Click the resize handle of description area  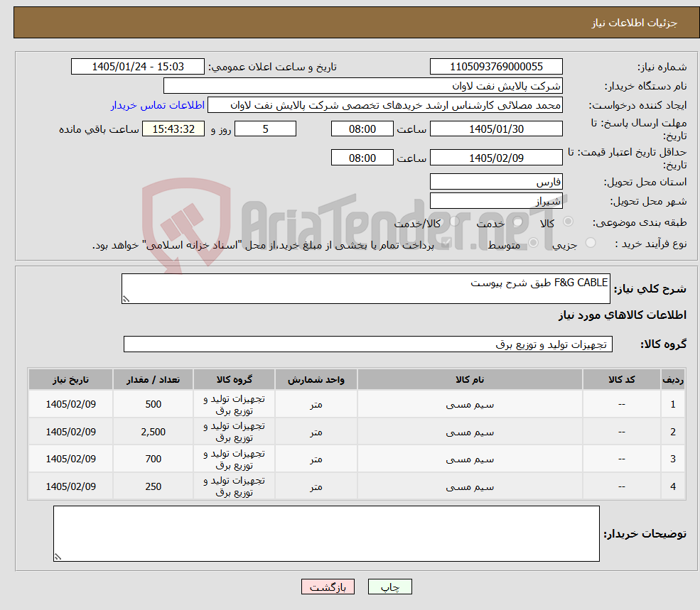click(x=126, y=300)
